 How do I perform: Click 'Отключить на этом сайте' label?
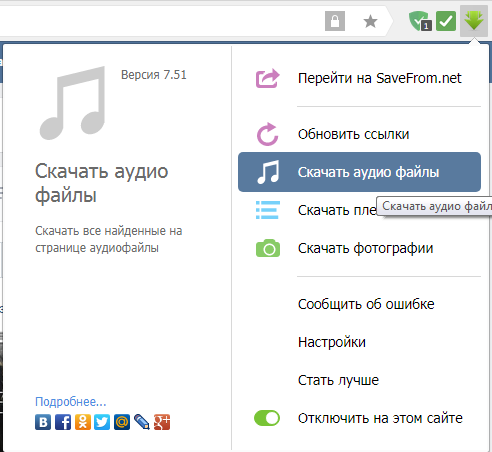click(380, 418)
